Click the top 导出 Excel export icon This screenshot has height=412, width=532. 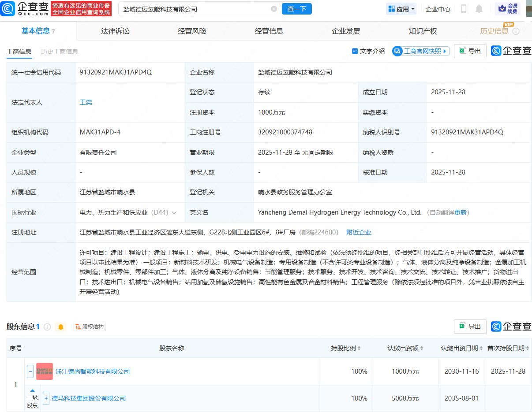[470, 51]
